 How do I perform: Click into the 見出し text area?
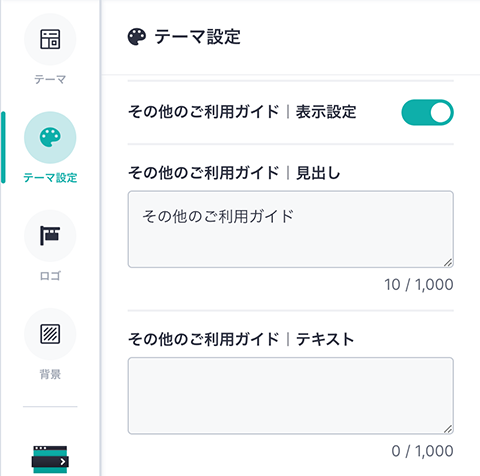coord(291,229)
